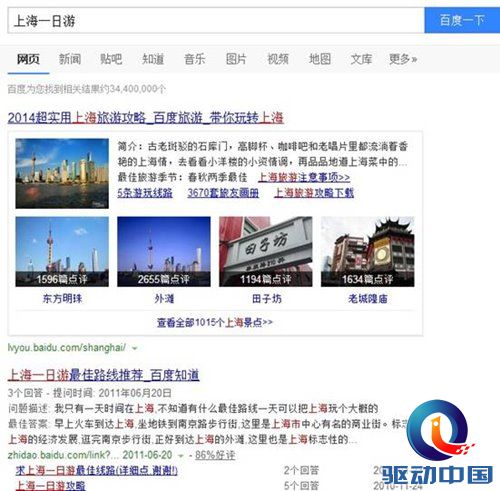Viewport: 500px width, 491px height.
Task: Expand the 更多» menu
Action: coord(403,59)
